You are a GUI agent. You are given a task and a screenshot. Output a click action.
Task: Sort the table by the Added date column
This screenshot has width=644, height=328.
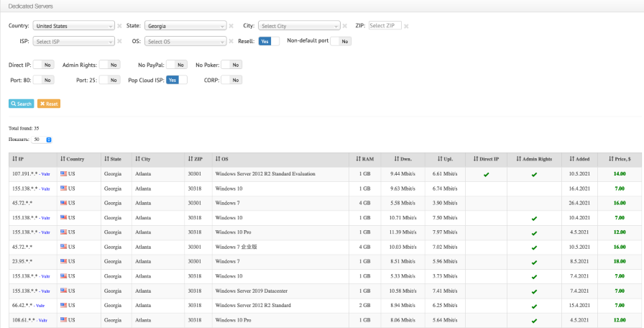(x=579, y=159)
